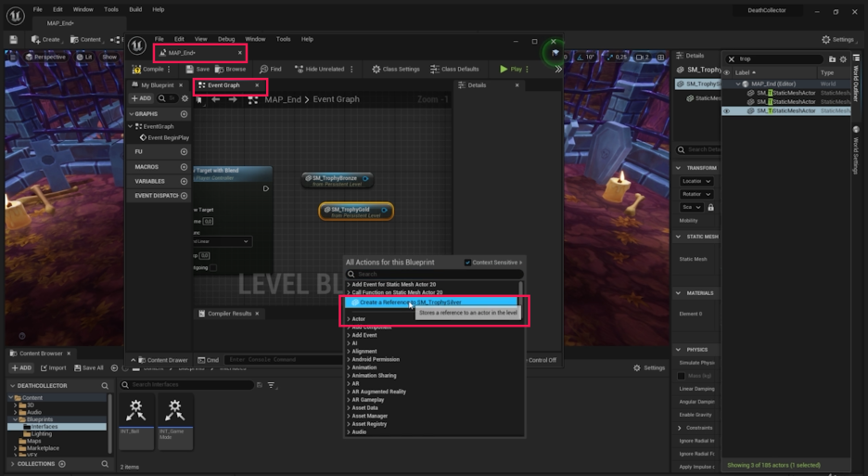
Task: Choose Create a Reference to SM_TrophySilver
Action: pos(430,302)
